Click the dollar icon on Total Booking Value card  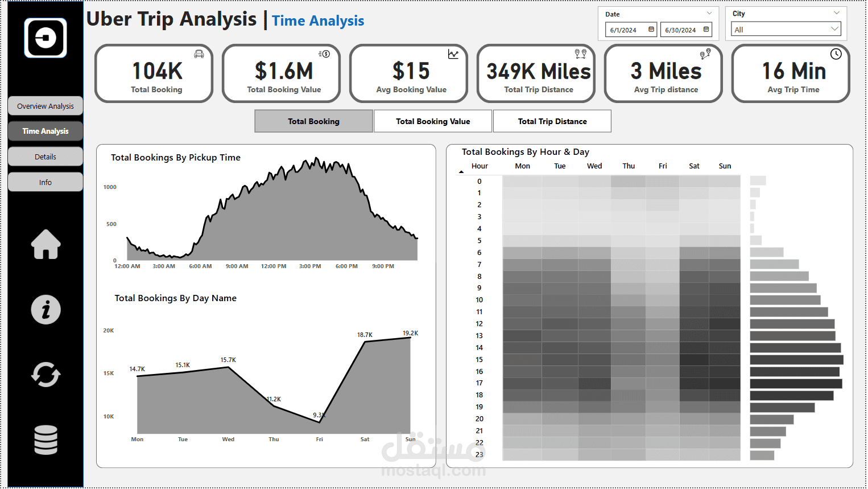324,54
